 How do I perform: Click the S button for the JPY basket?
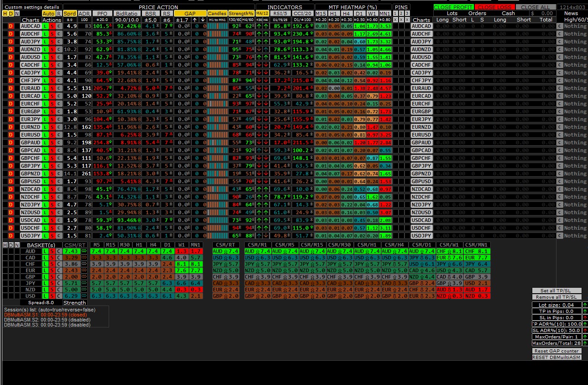point(52,283)
